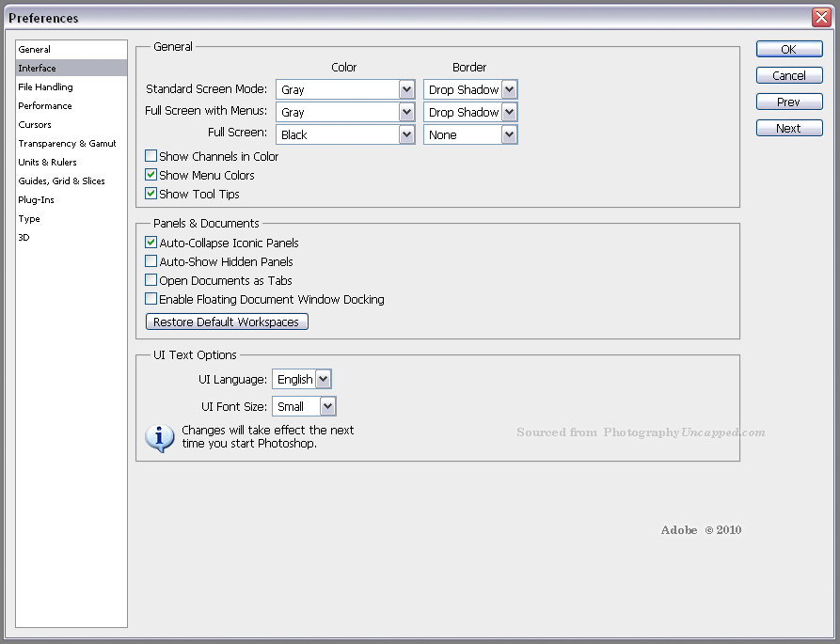Open the UI Font Size dropdown
840x644 pixels.
pos(328,406)
